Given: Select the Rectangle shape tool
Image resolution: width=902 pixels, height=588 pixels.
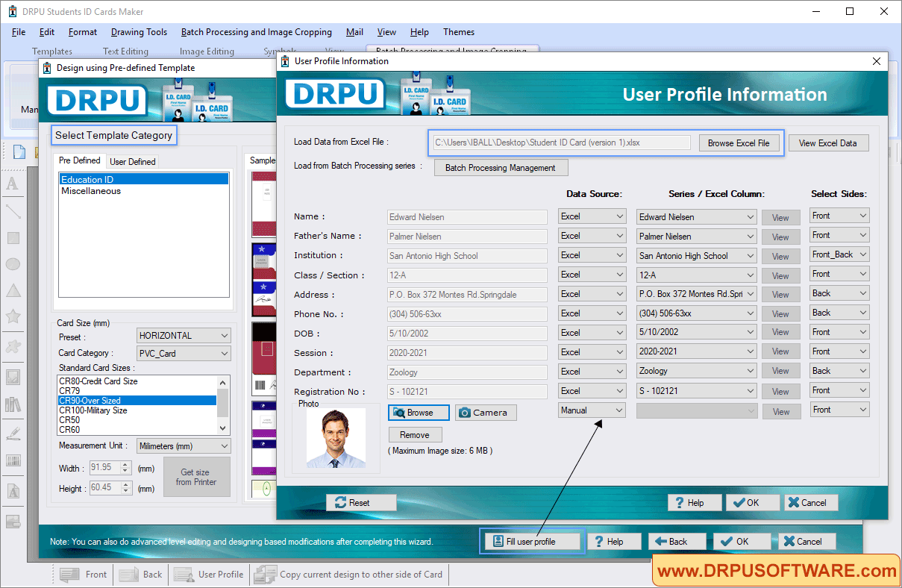Looking at the screenshot, I should pyautogui.click(x=13, y=238).
